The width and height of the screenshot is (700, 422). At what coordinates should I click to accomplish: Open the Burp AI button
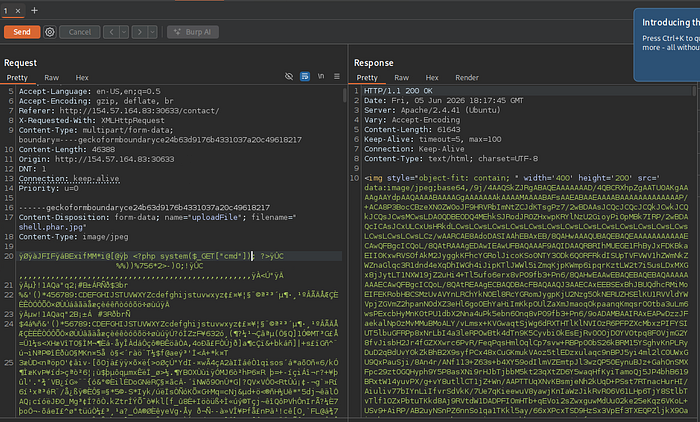(x=193, y=32)
